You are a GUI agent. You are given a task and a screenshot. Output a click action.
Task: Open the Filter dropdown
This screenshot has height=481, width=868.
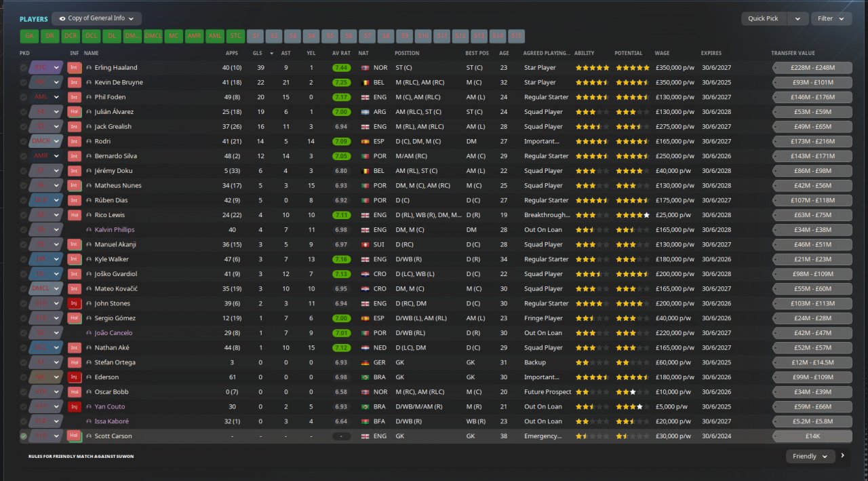tap(831, 18)
